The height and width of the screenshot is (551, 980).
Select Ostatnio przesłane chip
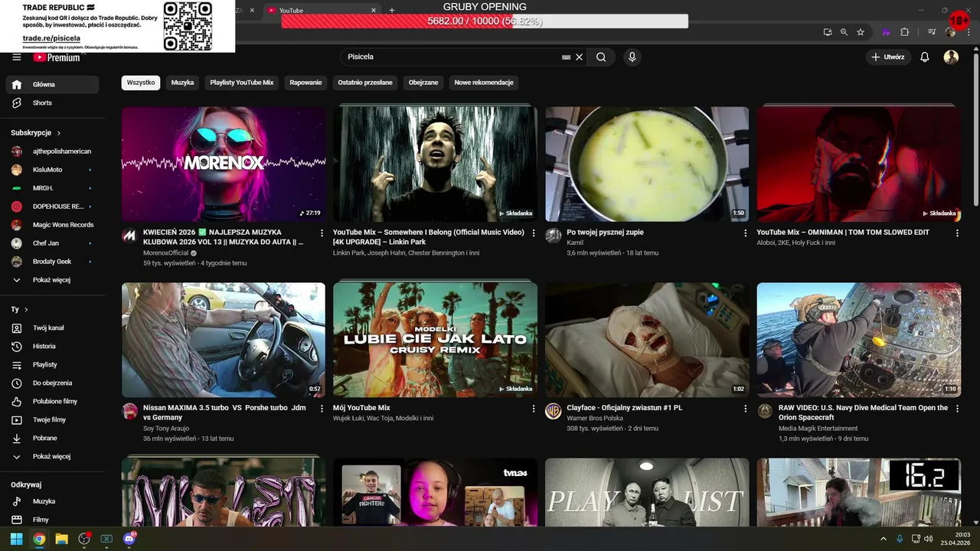pyautogui.click(x=365, y=83)
